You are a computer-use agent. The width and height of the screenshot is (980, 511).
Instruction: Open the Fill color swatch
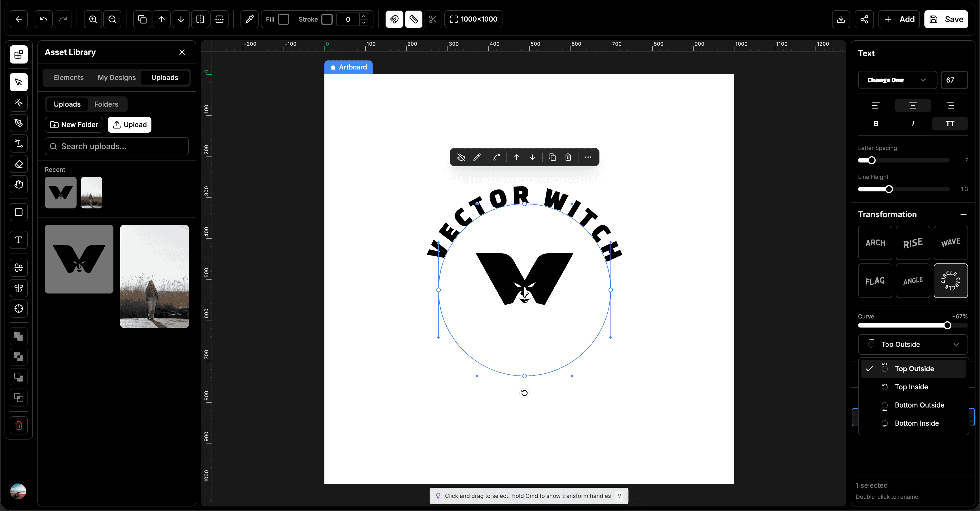[284, 19]
